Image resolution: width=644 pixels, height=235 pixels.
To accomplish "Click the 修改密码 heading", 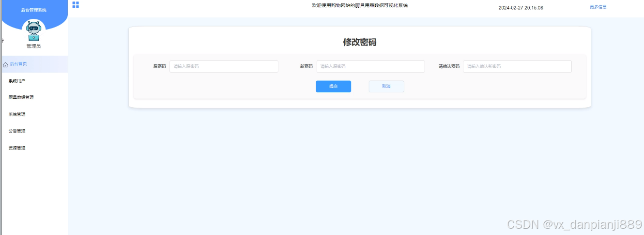I will pyautogui.click(x=360, y=42).
